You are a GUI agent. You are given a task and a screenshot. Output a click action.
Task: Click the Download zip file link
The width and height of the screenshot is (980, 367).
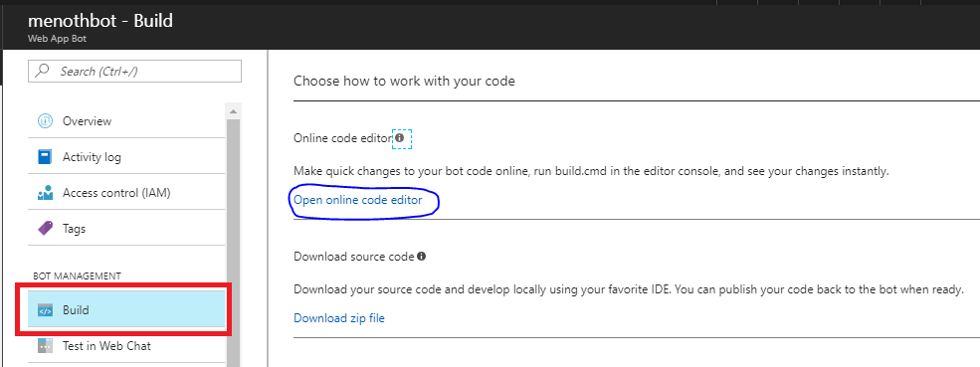pos(339,318)
